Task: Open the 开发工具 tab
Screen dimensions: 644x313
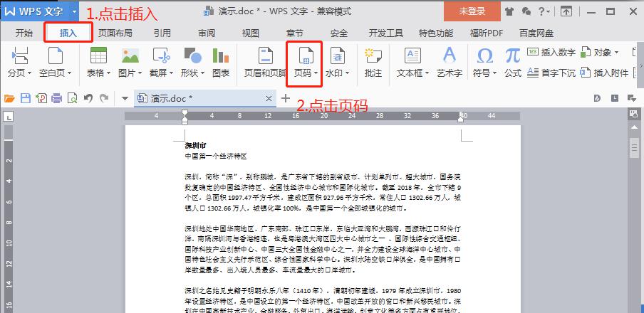Action: [x=386, y=33]
